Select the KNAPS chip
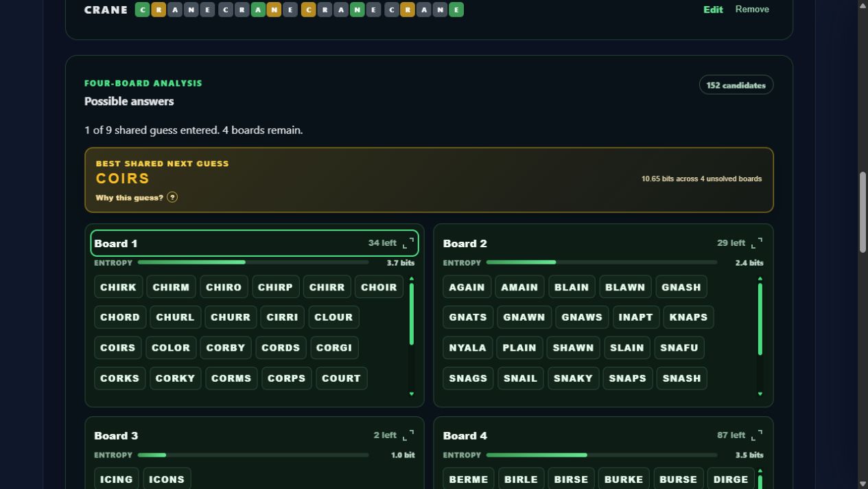 [x=689, y=317]
